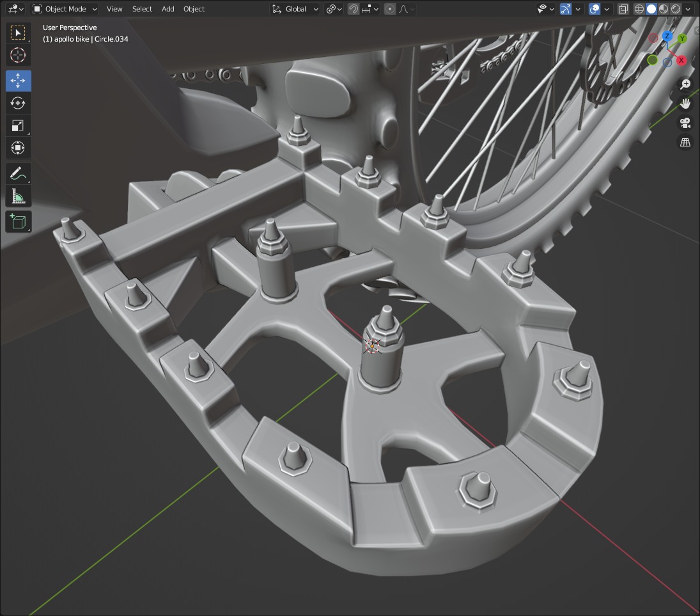This screenshot has height=616, width=700.
Task: Toggle viewport gizmos display
Action: [x=566, y=9]
